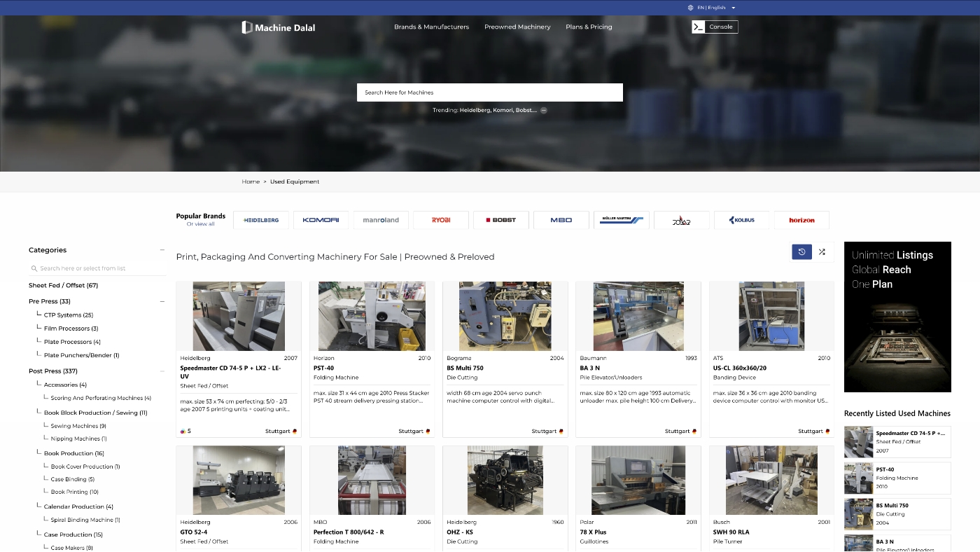Open Bograma BS Multi 750 listing photo
The image size is (980, 552).
coord(505,316)
